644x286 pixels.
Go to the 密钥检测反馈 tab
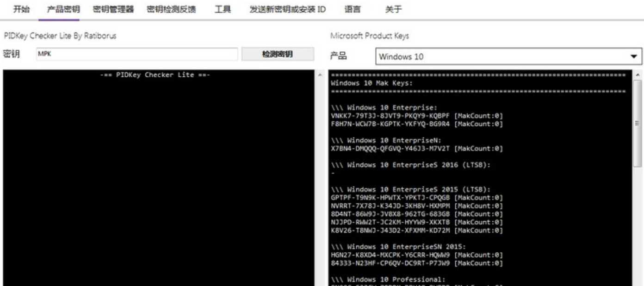pyautogui.click(x=171, y=9)
